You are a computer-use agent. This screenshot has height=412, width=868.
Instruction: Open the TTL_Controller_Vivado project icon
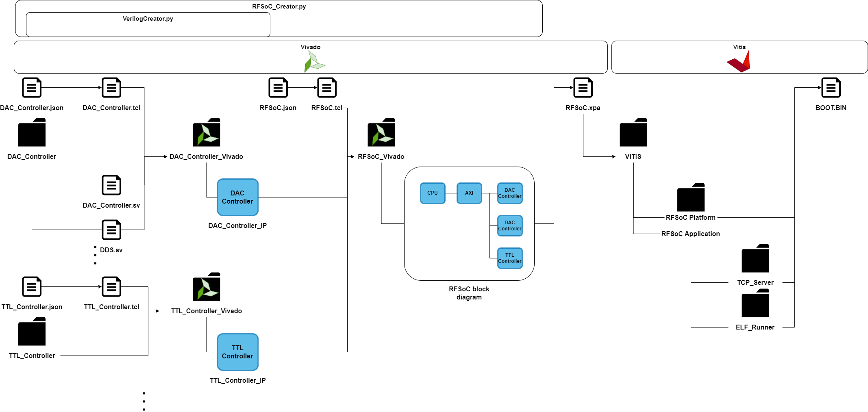(x=207, y=289)
